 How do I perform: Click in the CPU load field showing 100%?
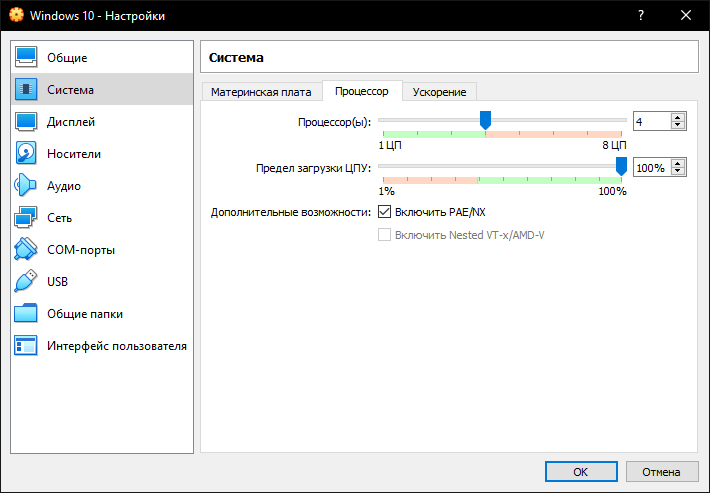point(651,168)
